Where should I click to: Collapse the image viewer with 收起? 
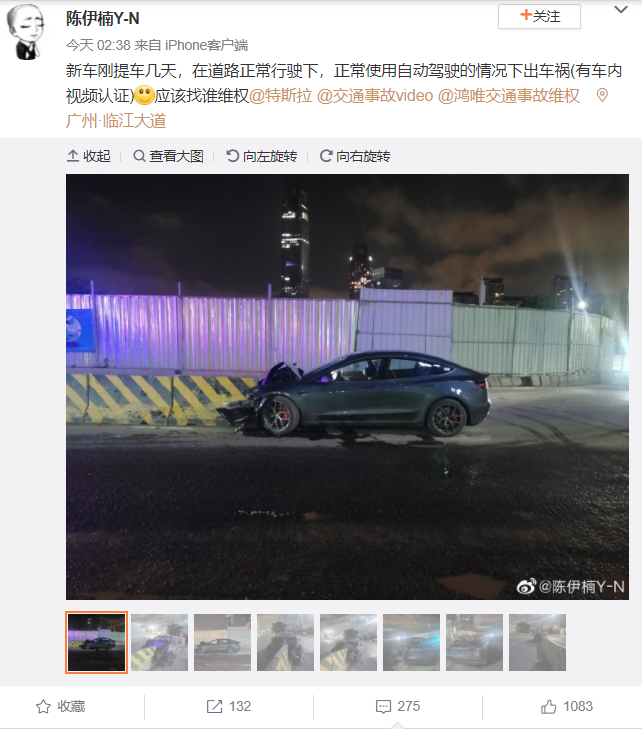click(x=89, y=156)
